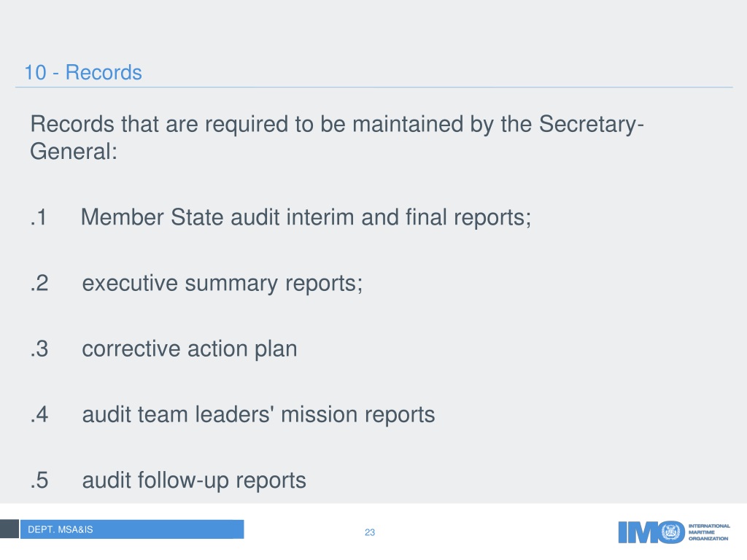747x560 pixels.
Task: Click the IMO logo in footer
Action: click(673, 532)
